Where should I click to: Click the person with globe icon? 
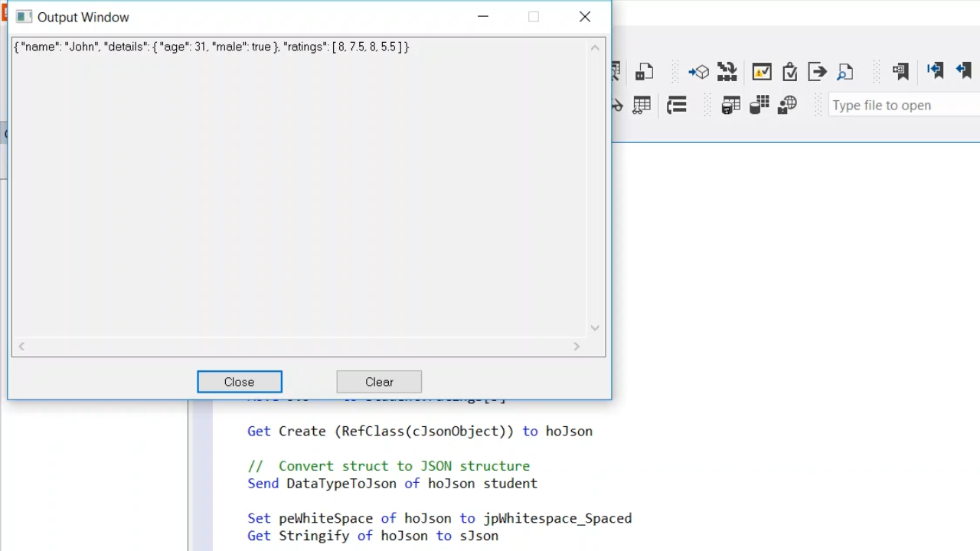pos(787,106)
